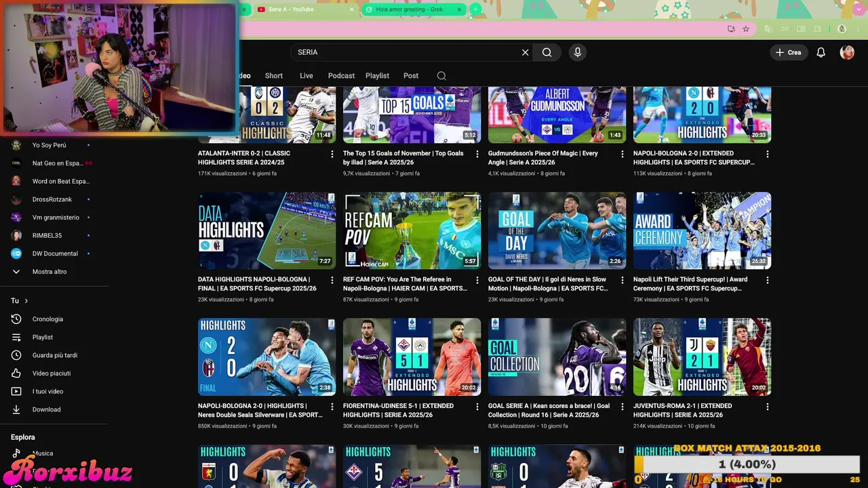Screen dimensions: 868x488
Task: Open options for REF CAM POV video
Action: (477, 280)
